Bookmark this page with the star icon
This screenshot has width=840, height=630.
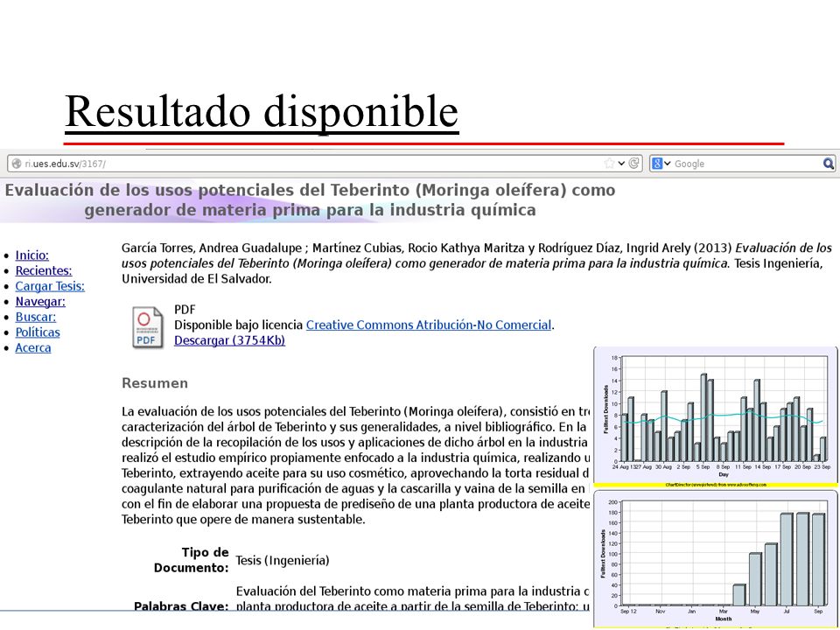[x=609, y=164]
